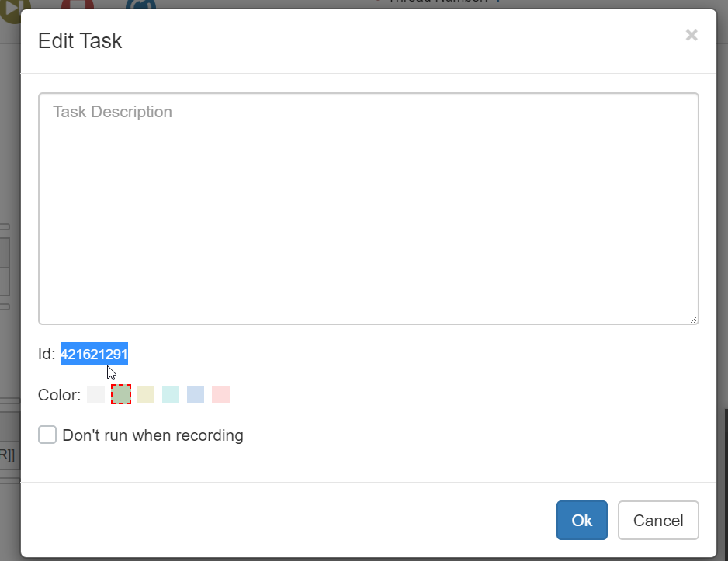
Task: Click the "Don't run when recording" label text
Action: (153, 435)
